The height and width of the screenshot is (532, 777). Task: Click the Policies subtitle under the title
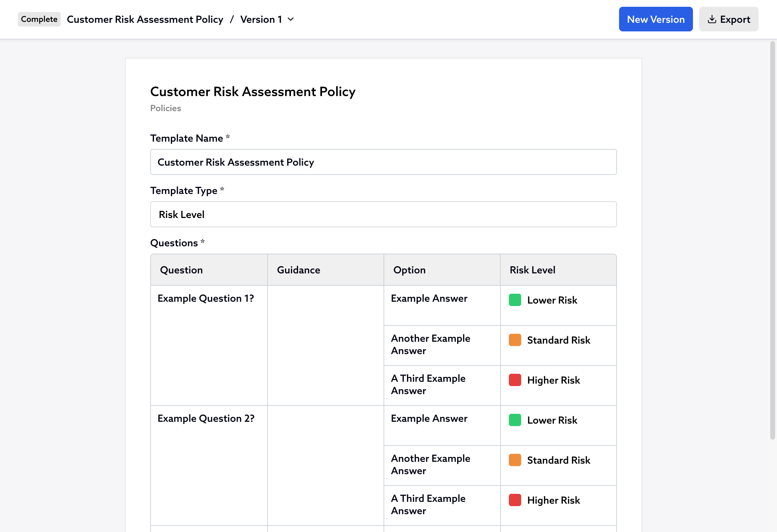pos(166,108)
